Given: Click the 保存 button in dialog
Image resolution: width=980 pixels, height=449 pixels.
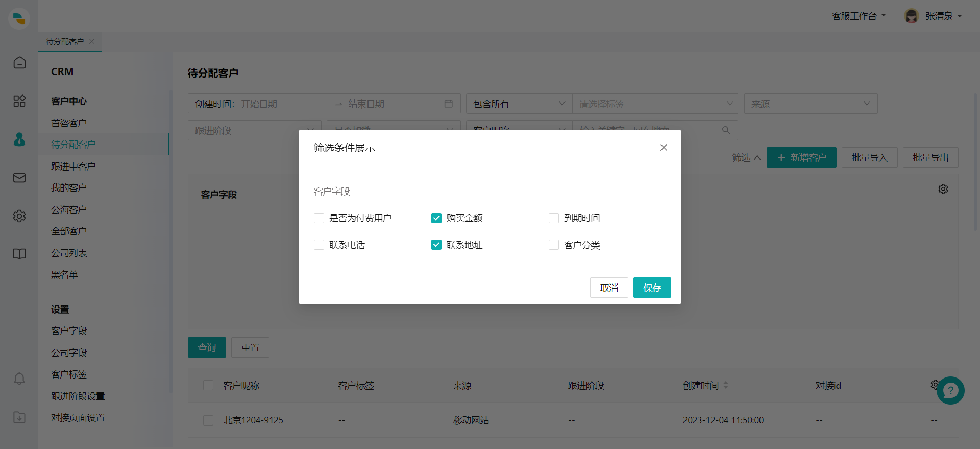Looking at the screenshot, I should (652, 288).
